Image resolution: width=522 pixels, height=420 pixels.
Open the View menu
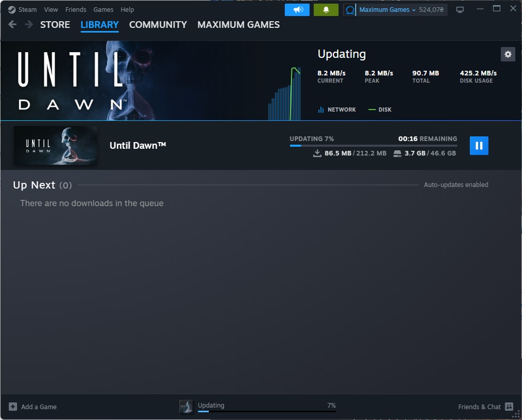[x=51, y=10]
